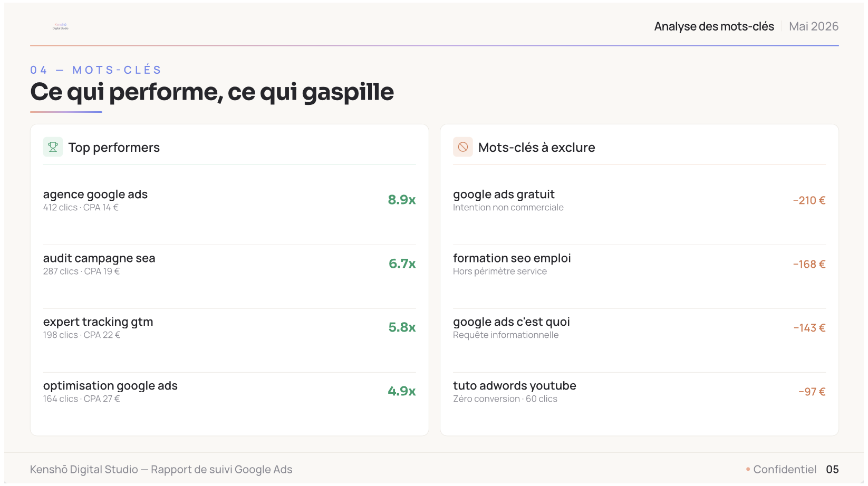
Task: Click the orange dot before Confidentiel
Action: tap(748, 469)
